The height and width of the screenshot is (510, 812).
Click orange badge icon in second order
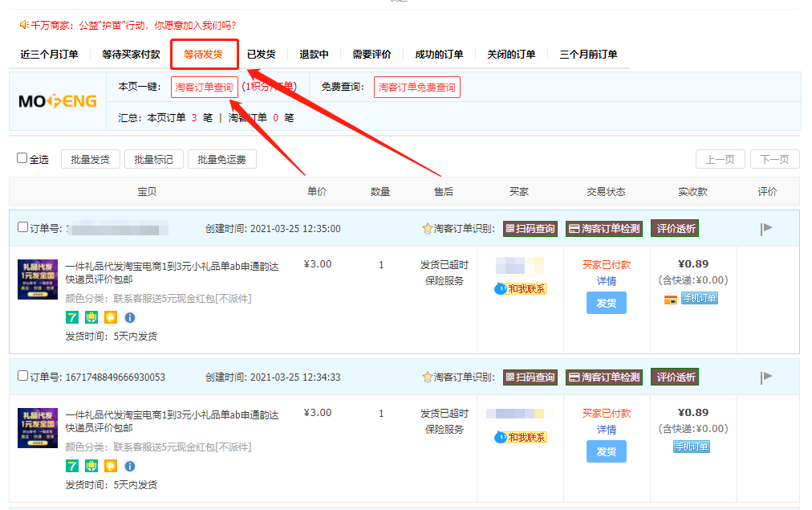pyautogui.click(x=111, y=466)
